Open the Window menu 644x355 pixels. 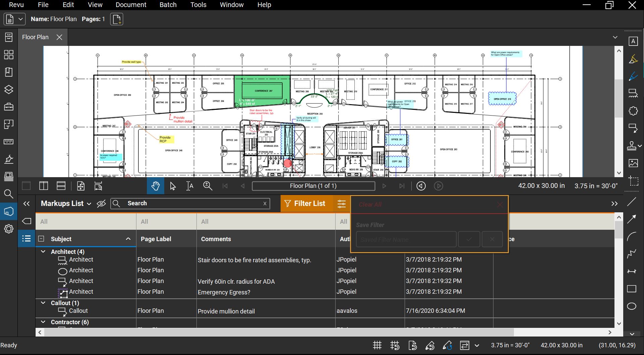[231, 5]
